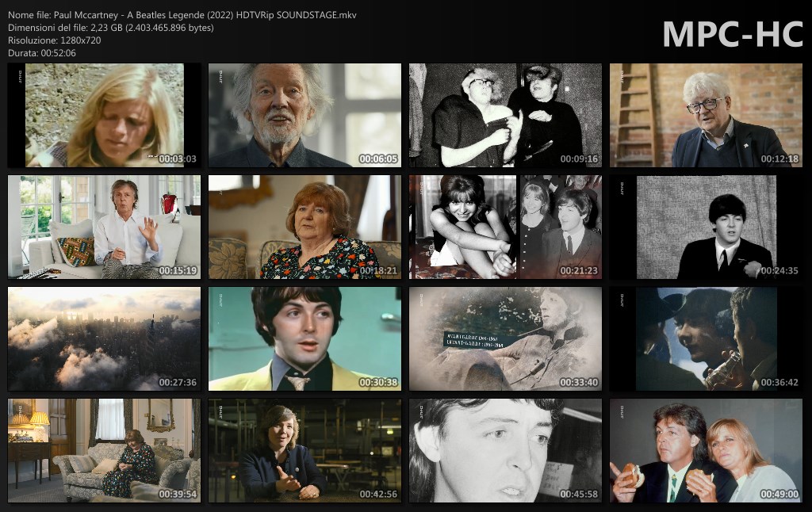Click the floral blouse woman thumbnail at 00:18:21
Screen dimensions: 812x512
304,227
